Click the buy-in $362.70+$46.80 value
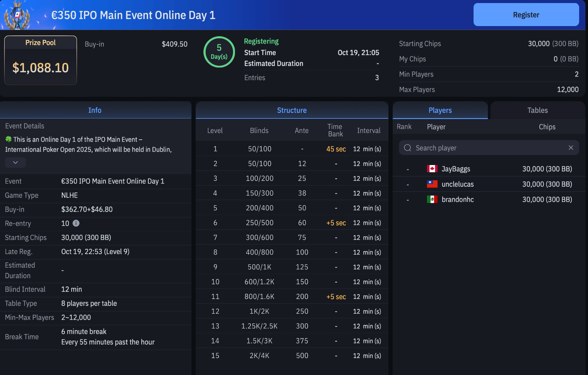The image size is (588, 375). pyautogui.click(x=87, y=209)
